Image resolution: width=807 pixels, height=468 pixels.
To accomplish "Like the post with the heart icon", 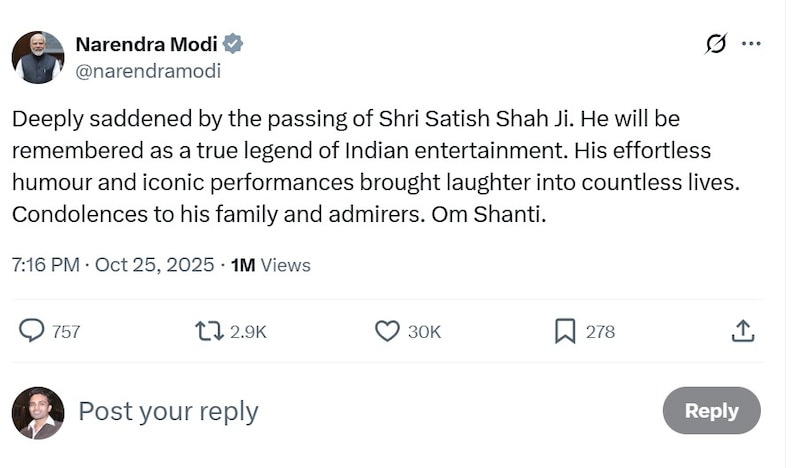I will pos(387,331).
